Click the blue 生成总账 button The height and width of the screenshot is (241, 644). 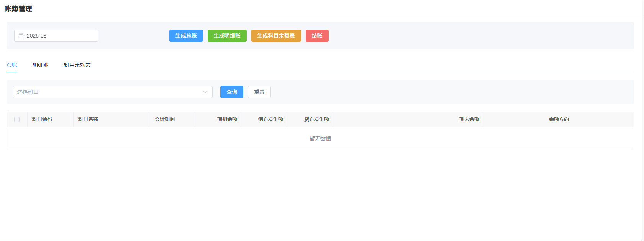click(x=186, y=36)
